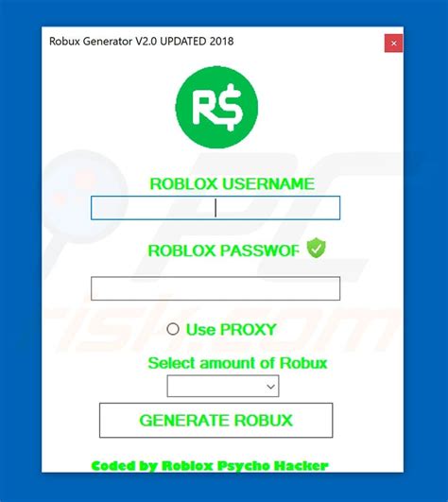The height and width of the screenshot is (502, 448).
Task: Click the ROBLOX USERNAME label
Action: tap(233, 184)
